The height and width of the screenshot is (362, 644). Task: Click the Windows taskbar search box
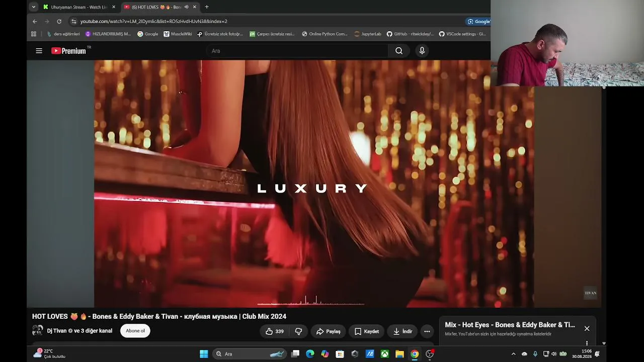click(250, 354)
